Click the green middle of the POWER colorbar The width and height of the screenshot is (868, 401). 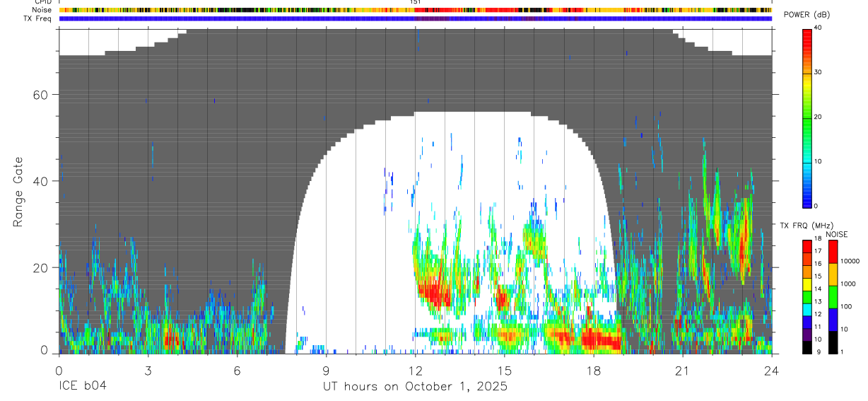pos(807,117)
